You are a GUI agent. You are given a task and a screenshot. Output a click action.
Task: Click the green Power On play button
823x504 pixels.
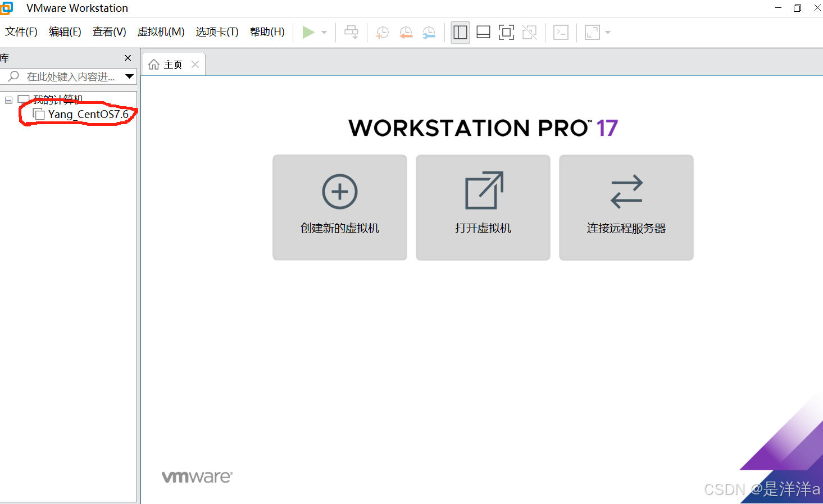pyautogui.click(x=308, y=32)
